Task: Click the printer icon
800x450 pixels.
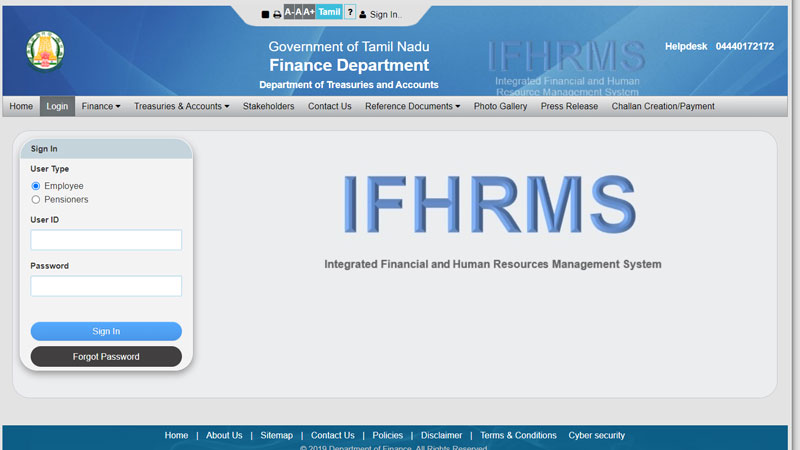Action: (277, 15)
